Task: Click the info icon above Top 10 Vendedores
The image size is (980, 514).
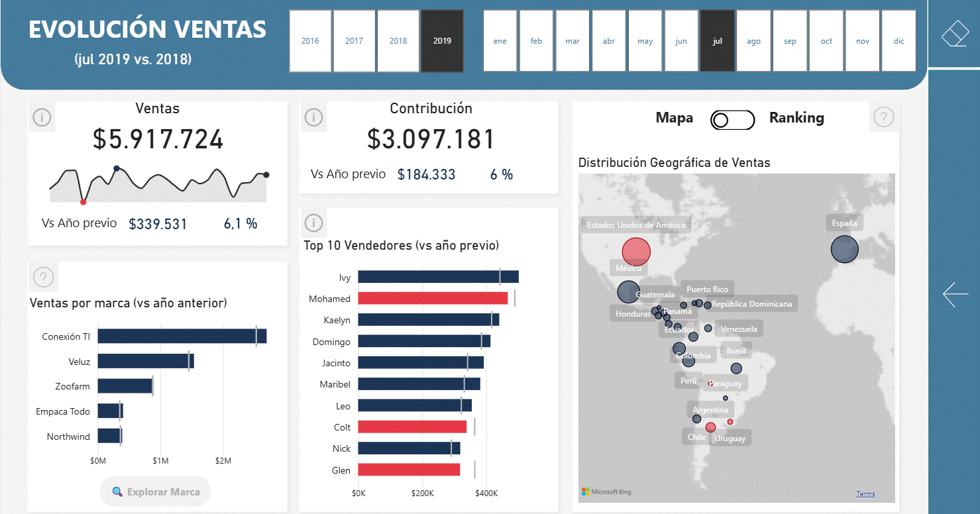Action: pyautogui.click(x=313, y=223)
